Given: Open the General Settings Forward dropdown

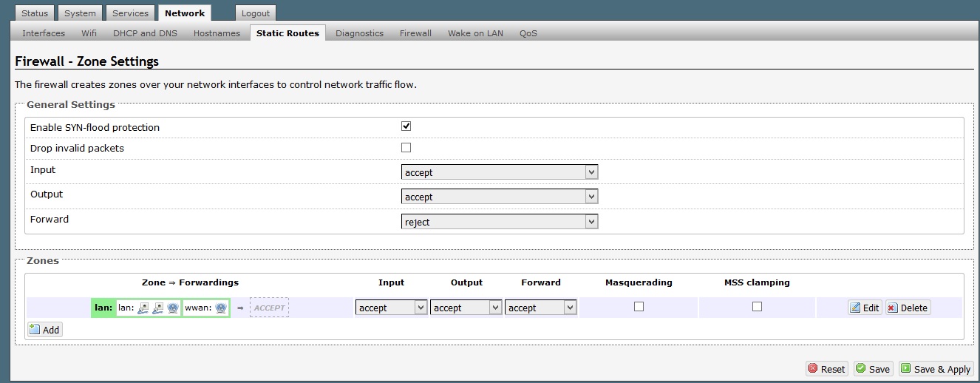Looking at the screenshot, I should (500, 222).
